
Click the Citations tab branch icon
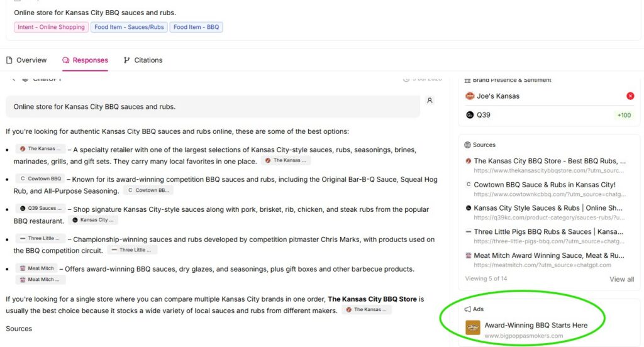[x=127, y=60]
